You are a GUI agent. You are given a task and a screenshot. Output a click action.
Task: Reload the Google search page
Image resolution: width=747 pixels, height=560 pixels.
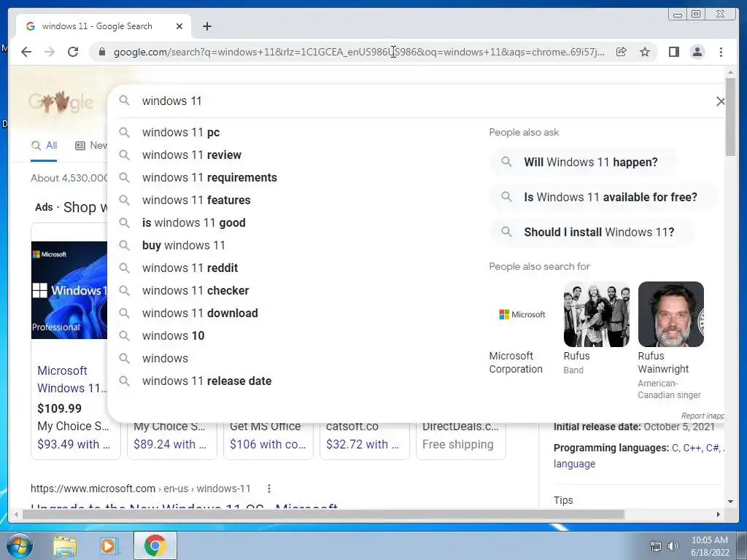tap(73, 52)
